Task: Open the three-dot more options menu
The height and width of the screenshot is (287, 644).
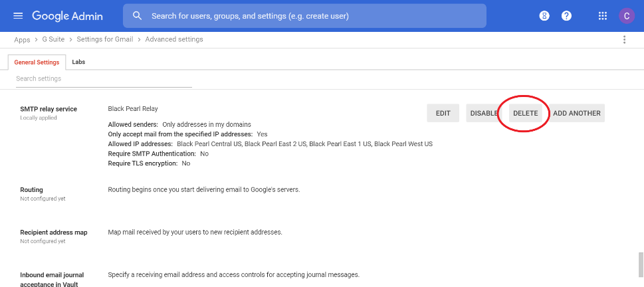Action: coord(624,39)
